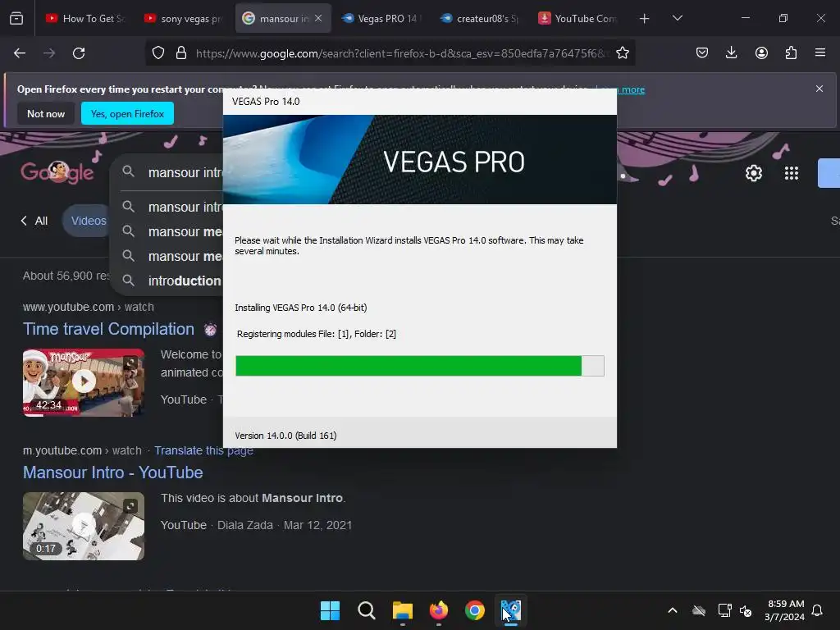The image size is (840, 630).
Task: Open the Firefox application menu
Action: (820, 53)
